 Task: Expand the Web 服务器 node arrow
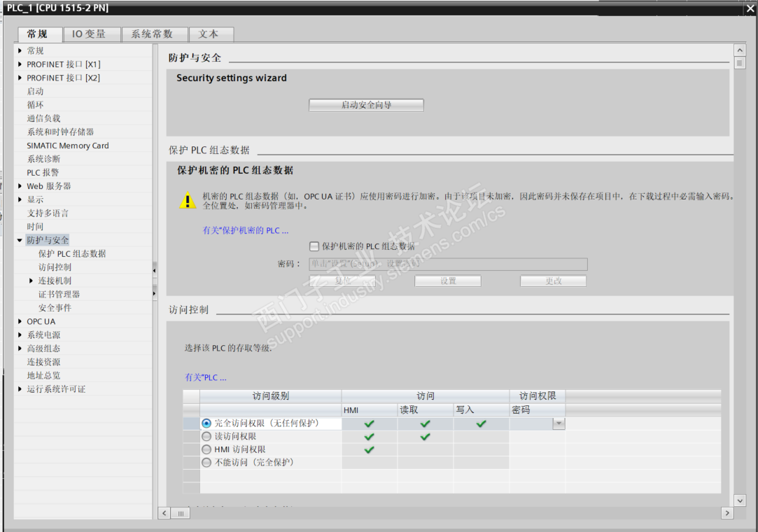point(20,185)
